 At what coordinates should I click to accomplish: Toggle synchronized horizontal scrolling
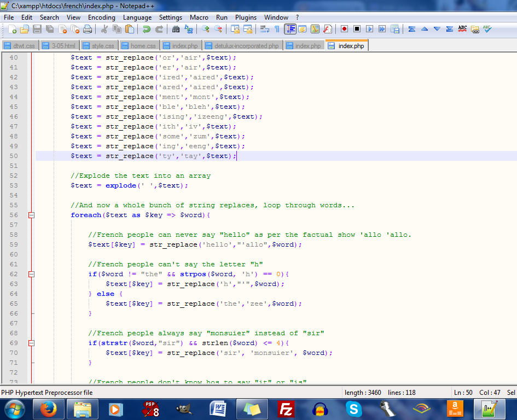248,30
